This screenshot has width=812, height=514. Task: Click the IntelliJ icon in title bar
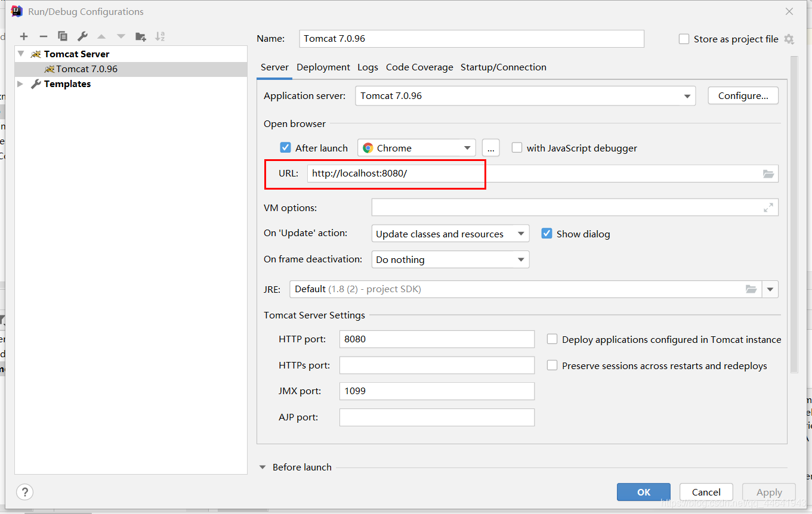tap(17, 11)
